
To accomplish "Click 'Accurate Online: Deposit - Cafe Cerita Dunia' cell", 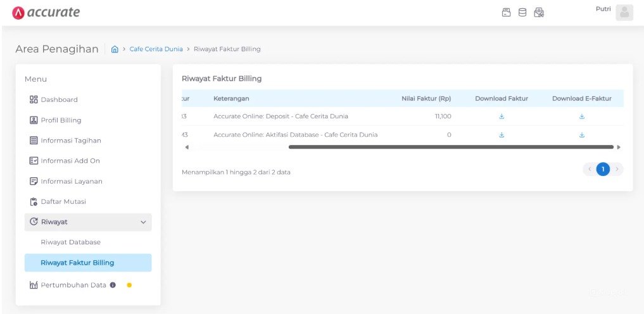I will point(281,116).
